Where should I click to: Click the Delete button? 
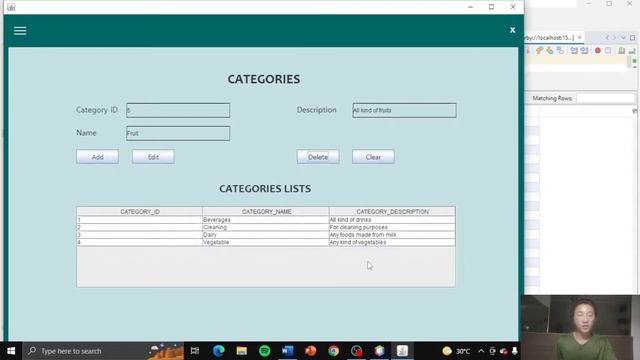pos(318,157)
